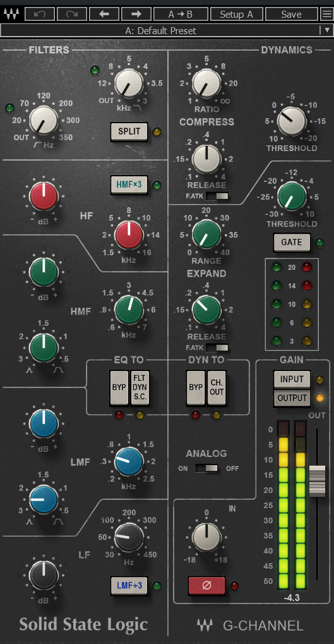Click the HMF Q green knob
This screenshot has width=334, height=644.
(44, 348)
